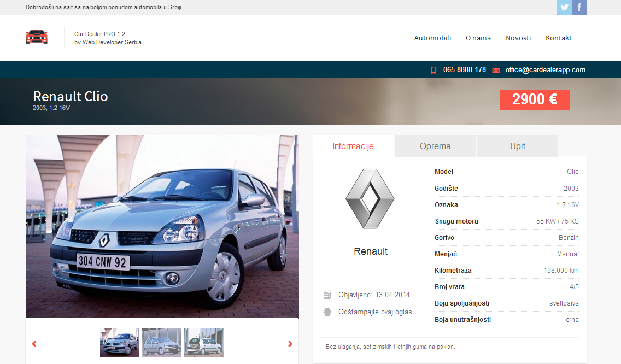Click the 2003 value in the Godište row
621x364 pixels.
coord(571,189)
